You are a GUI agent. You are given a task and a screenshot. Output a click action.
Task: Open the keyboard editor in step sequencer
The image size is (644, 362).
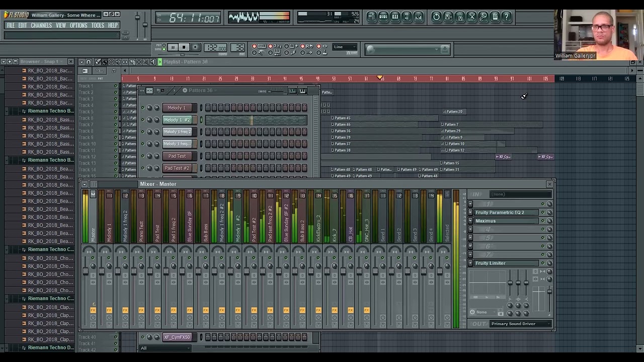click(x=302, y=91)
